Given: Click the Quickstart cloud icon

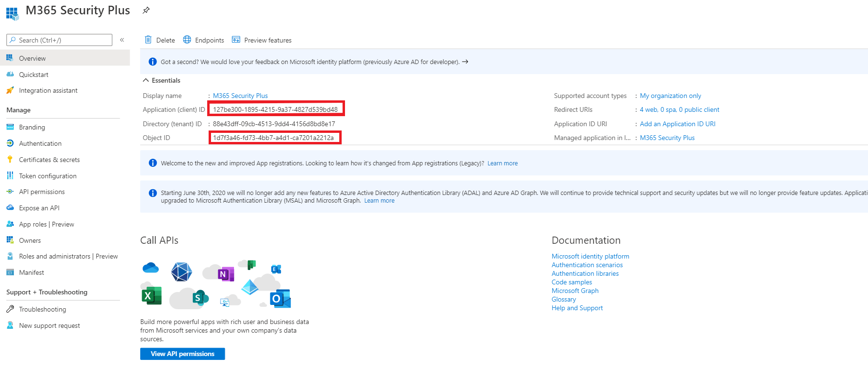Looking at the screenshot, I should point(10,74).
